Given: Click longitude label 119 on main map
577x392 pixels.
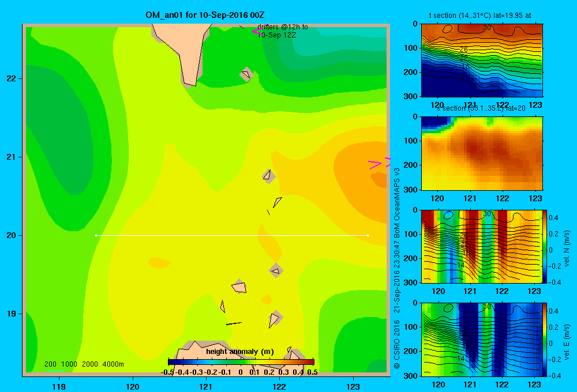Looking at the screenshot, I should [59, 386].
